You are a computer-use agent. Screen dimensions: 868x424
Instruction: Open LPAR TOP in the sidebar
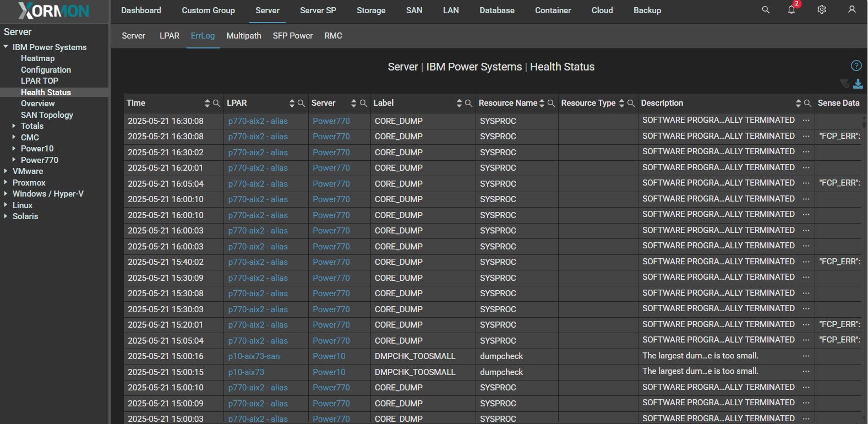click(x=40, y=81)
